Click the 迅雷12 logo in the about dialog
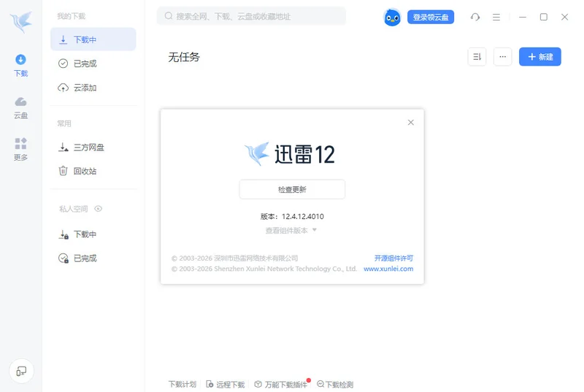The height and width of the screenshot is (392, 584). tap(290, 154)
